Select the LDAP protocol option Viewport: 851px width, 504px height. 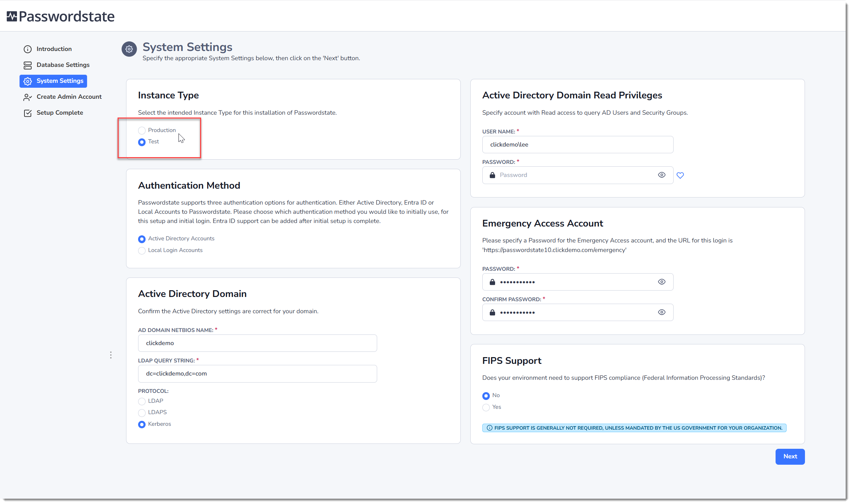tap(142, 401)
